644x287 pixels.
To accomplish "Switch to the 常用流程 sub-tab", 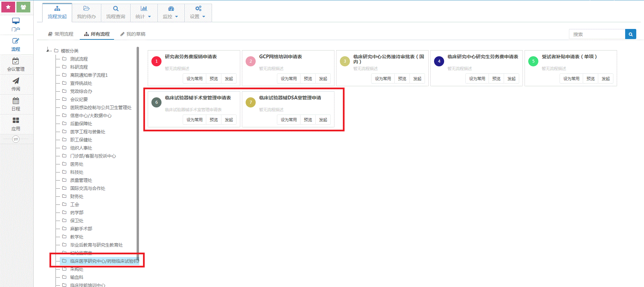I will (61, 34).
